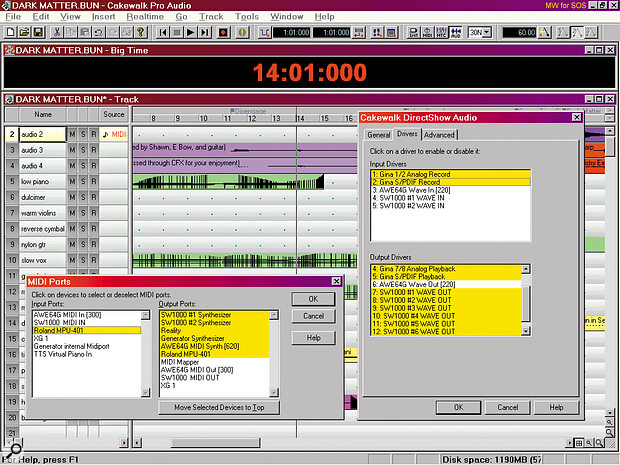Click the insert tempo icon next to 60.00
Screen dimensions: 620x465
[x=545, y=32]
